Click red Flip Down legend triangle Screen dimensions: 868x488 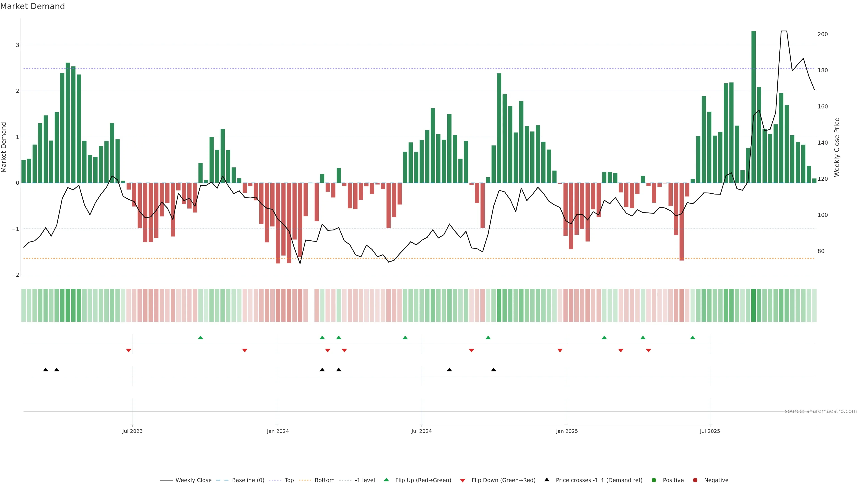point(463,481)
